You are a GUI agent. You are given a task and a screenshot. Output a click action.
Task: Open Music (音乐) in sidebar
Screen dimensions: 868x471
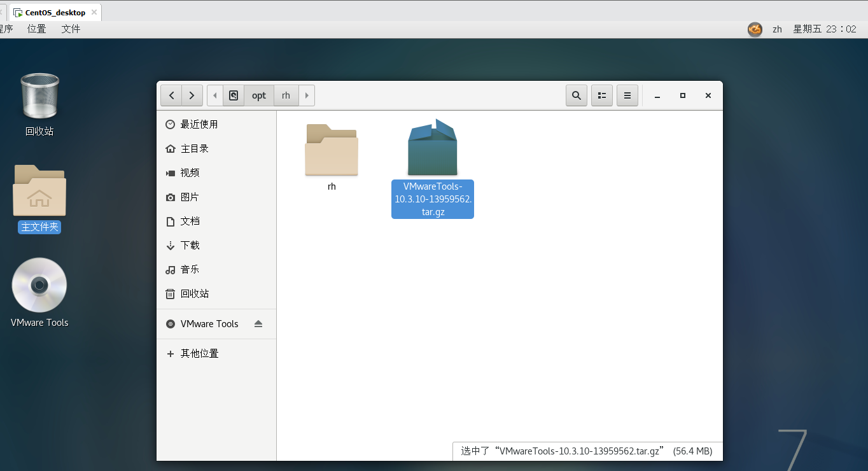(216, 269)
